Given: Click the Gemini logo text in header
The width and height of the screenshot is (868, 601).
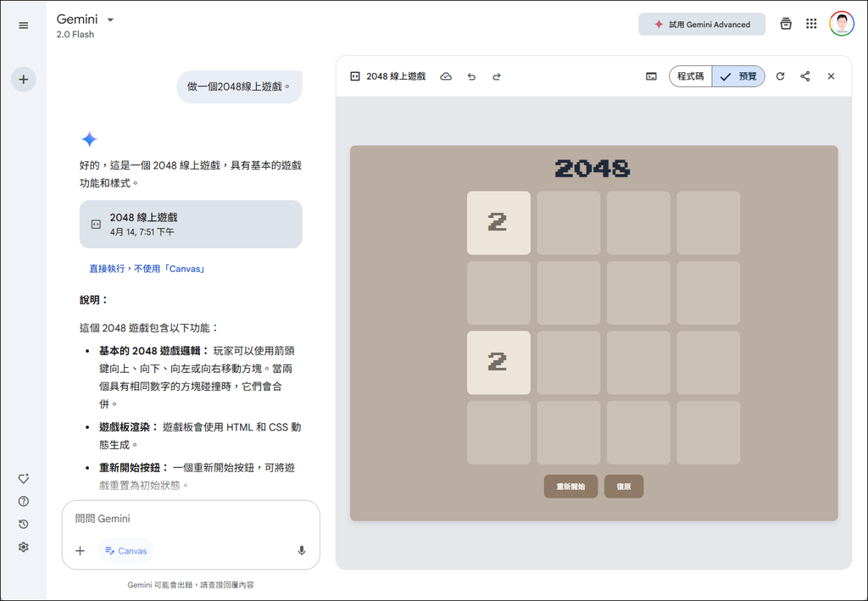Looking at the screenshot, I should [77, 19].
